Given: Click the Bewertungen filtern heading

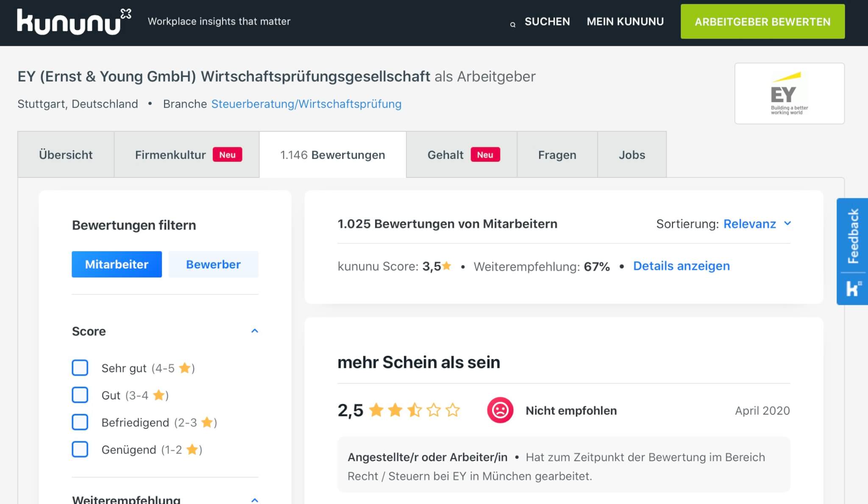Looking at the screenshot, I should (x=134, y=225).
